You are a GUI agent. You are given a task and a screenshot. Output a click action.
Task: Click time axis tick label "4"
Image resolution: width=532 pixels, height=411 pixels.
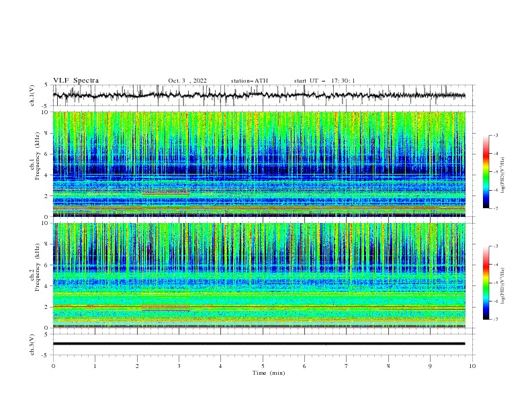(x=220, y=366)
